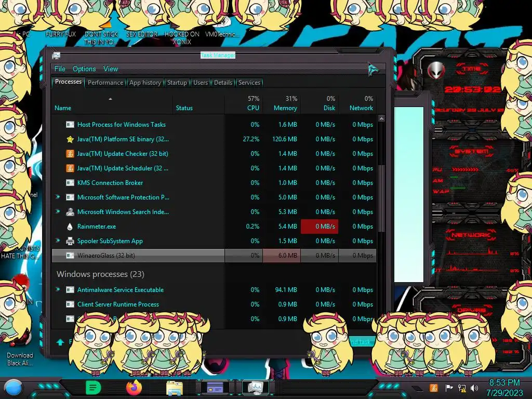Open the Options menu
The height and width of the screenshot is (399, 532).
tap(84, 69)
